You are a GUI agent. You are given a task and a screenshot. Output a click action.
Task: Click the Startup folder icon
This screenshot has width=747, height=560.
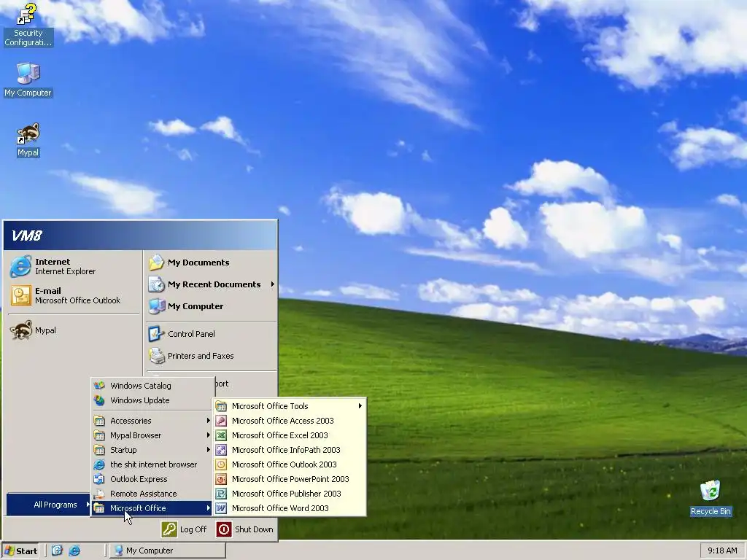(x=99, y=450)
